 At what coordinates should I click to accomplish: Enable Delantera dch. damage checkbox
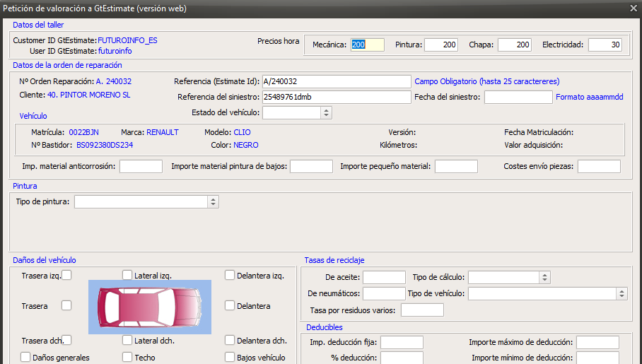[230, 340]
